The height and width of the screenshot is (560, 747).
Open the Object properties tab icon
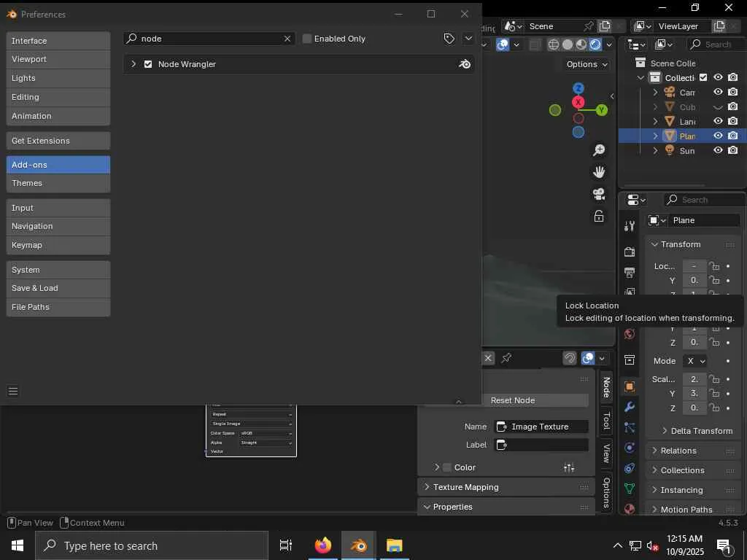click(630, 386)
